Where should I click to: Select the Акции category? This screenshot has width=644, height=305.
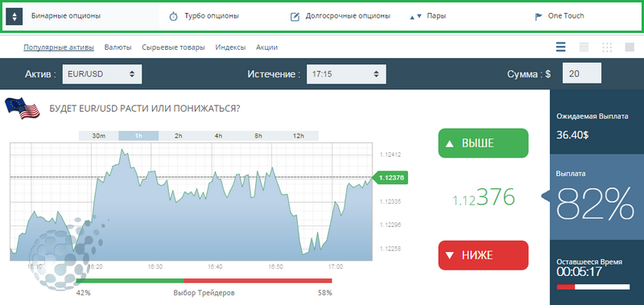coord(267,47)
